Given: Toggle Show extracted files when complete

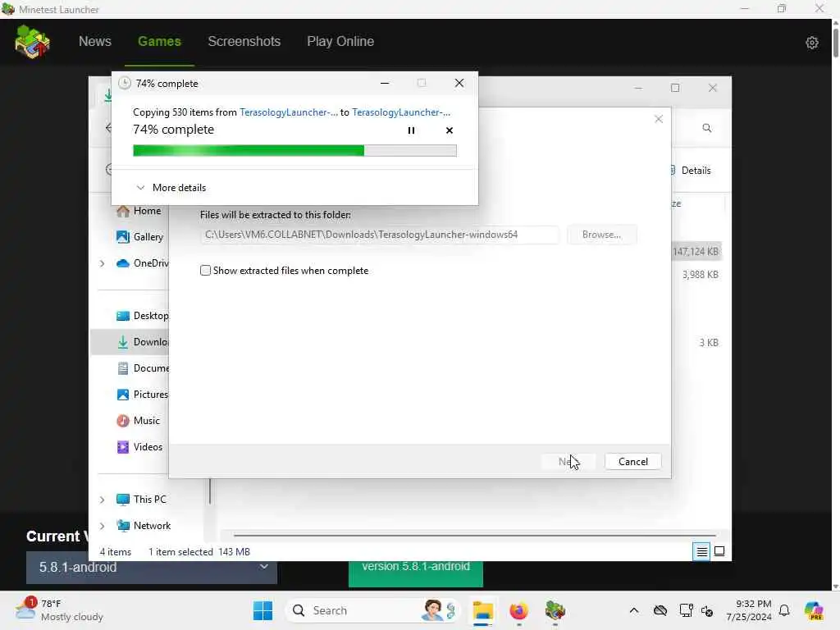Looking at the screenshot, I should [205, 271].
